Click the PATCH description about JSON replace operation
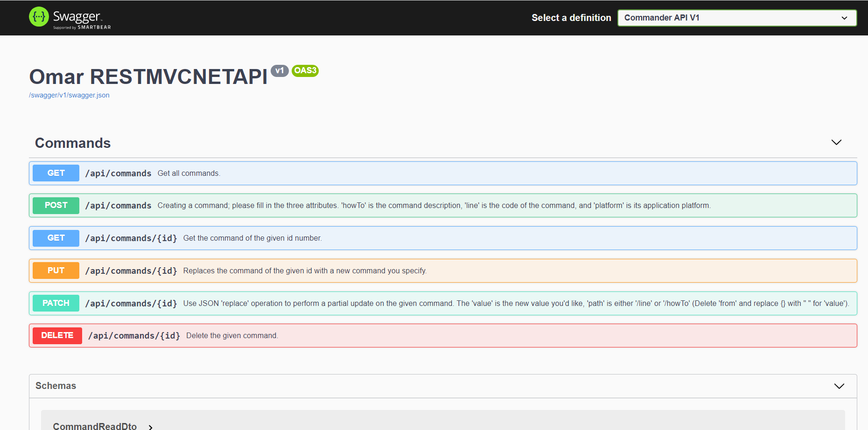Screen dimensions: 868x430 (516, 303)
